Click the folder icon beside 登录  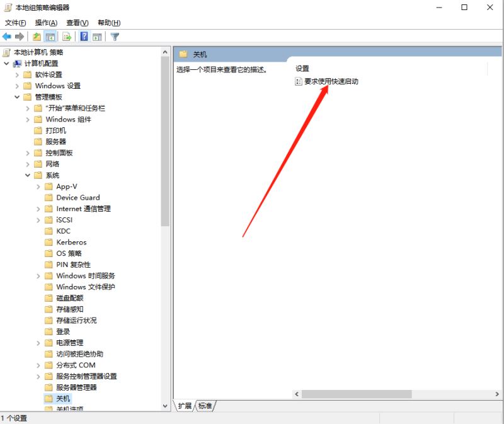pyautogui.click(x=49, y=332)
